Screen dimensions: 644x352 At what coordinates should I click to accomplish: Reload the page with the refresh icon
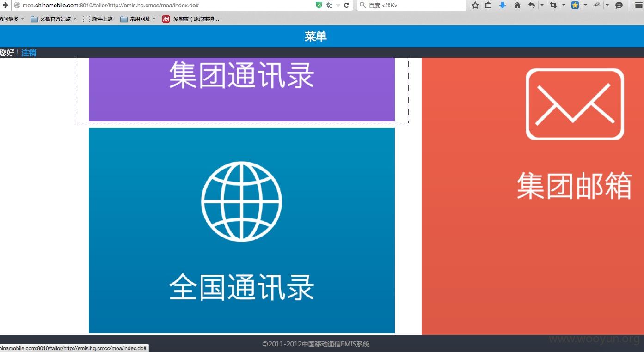tap(346, 5)
